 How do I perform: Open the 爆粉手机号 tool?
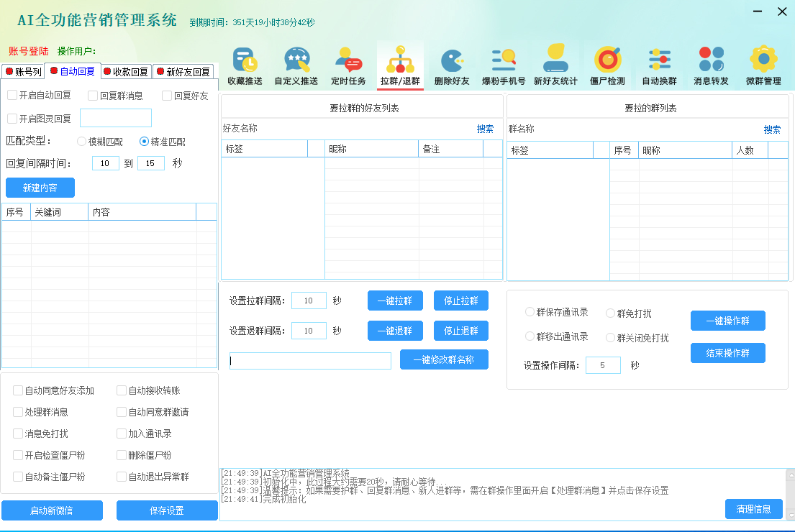point(504,66)
